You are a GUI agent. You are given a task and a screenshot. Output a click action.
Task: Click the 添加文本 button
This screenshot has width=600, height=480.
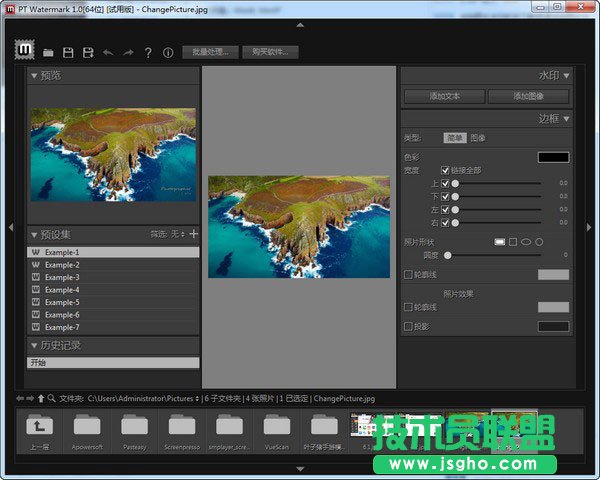pos(444,96)
